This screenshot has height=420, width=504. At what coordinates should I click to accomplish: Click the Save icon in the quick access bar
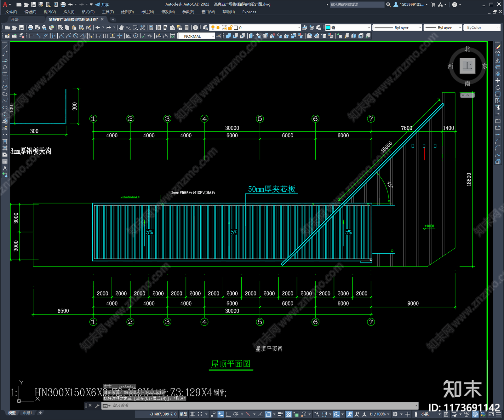pos(33,5)
